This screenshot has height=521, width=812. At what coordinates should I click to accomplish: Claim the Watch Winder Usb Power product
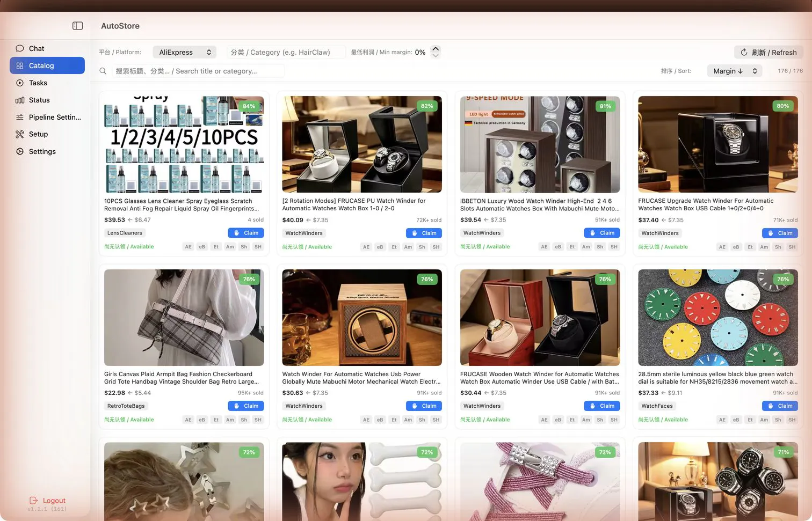pos(424,406)
